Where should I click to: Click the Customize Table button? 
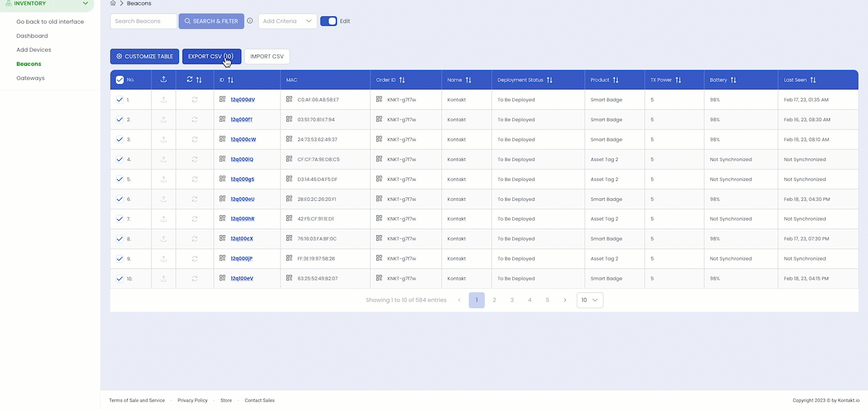click(x=145, y=57)
